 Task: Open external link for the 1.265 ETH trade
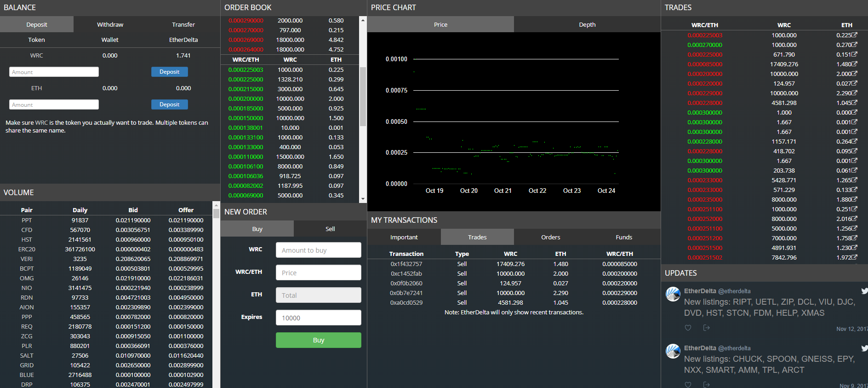click(x=854, y=180)
